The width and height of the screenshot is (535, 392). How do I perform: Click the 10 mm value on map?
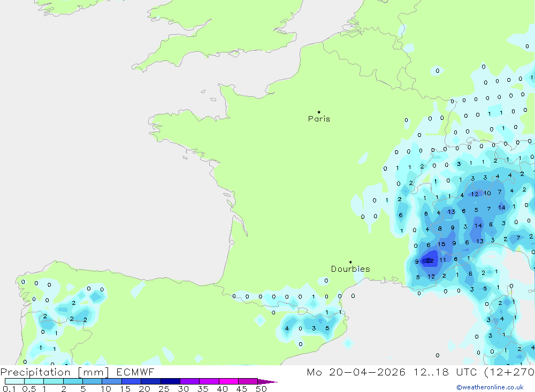pyautogui.click(x=487, y=193)
